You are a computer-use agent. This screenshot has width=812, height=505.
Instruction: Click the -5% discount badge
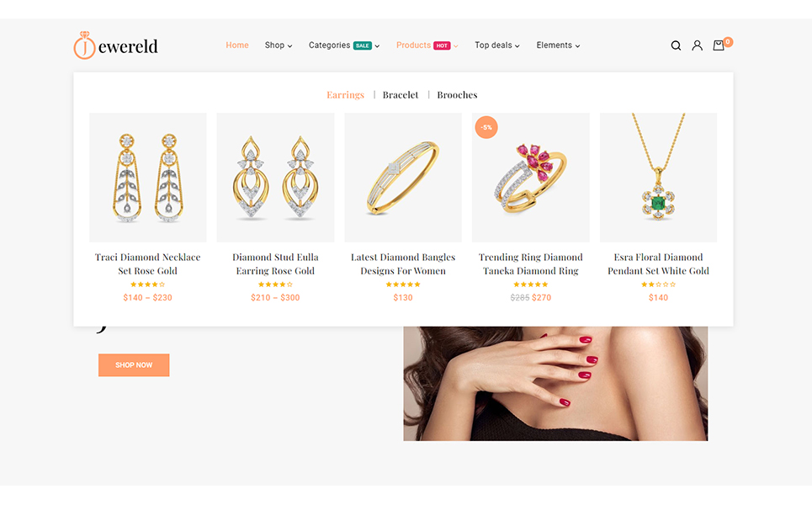(x=486, y=127)
